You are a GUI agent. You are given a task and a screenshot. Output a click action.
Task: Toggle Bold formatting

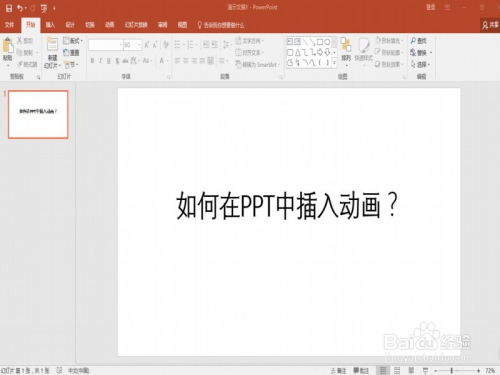(92, 61)
